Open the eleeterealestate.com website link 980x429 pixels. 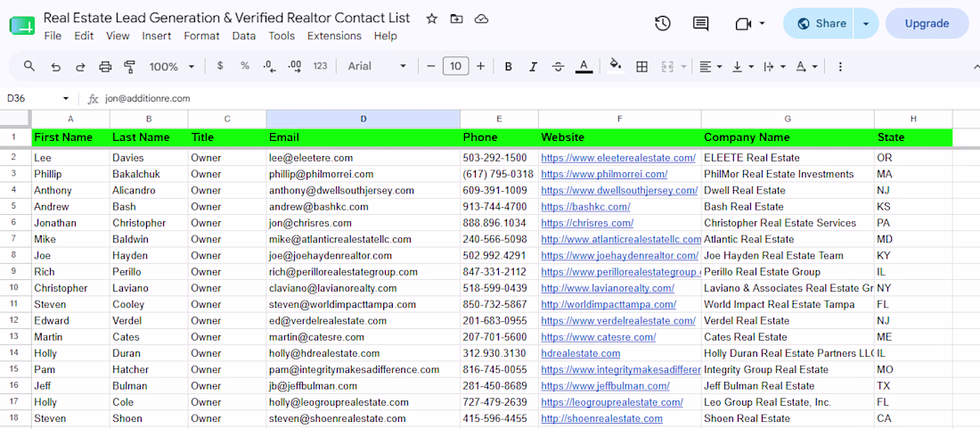(x=618, y=158)
